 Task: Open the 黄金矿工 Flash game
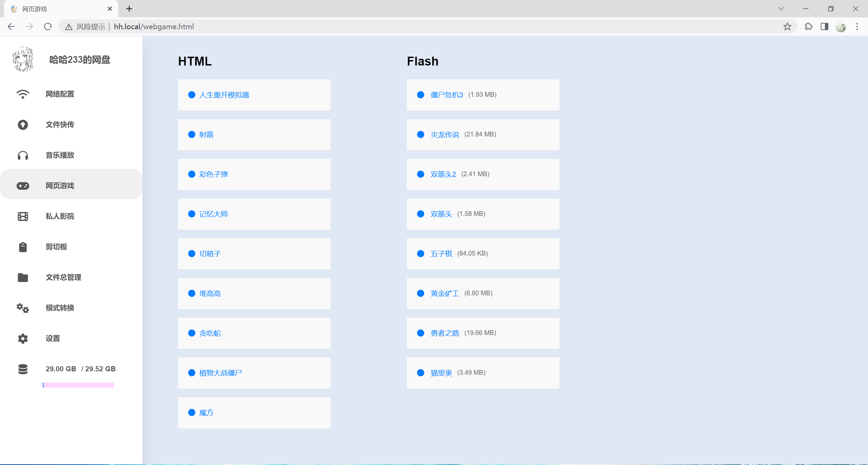pos(445,294)
